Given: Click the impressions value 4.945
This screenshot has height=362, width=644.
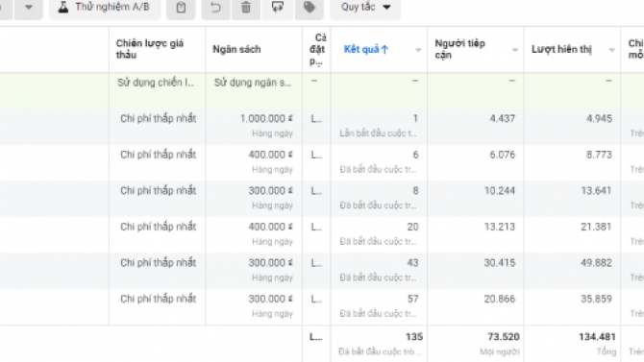Looking at the screenshot, I should point(599,119).
